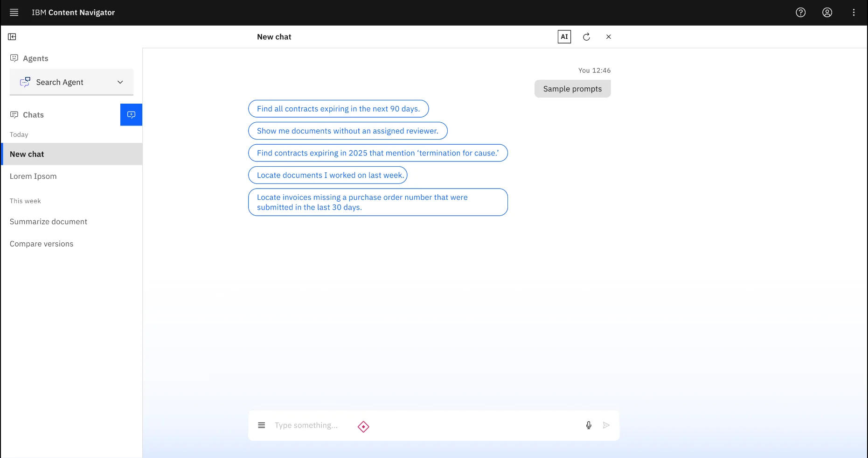
Task: Open the help icon in header
Action: click(x=800, y=13)
